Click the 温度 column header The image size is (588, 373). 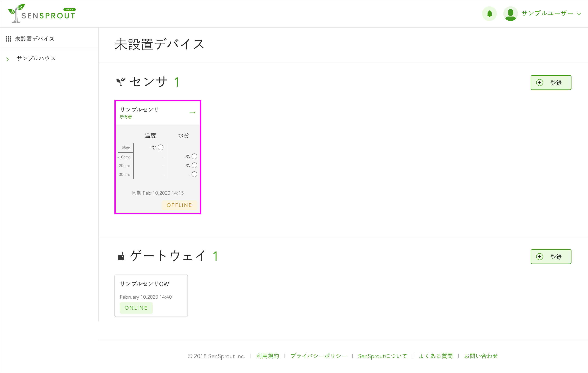click(150, 135)
